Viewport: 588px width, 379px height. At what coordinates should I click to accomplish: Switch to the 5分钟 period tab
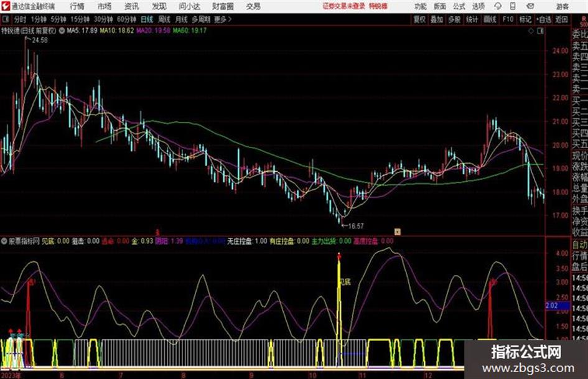point(58,19)
